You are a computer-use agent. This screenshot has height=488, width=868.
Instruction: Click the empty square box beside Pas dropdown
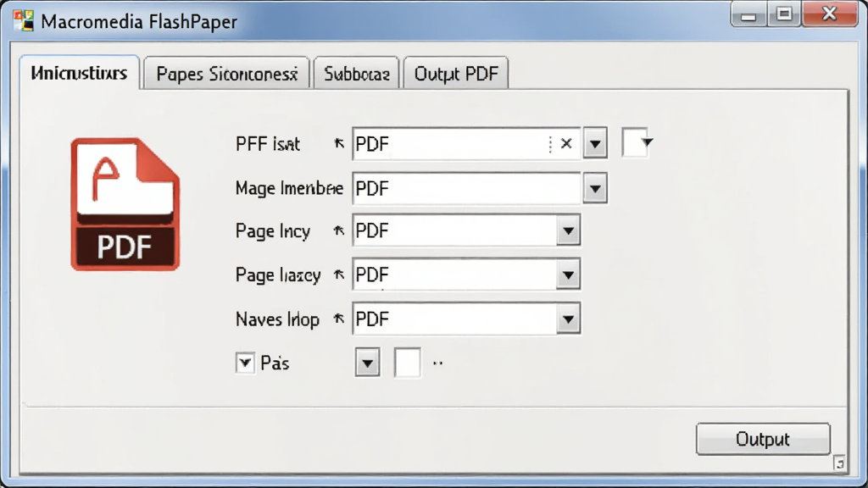tap(408, 363)
